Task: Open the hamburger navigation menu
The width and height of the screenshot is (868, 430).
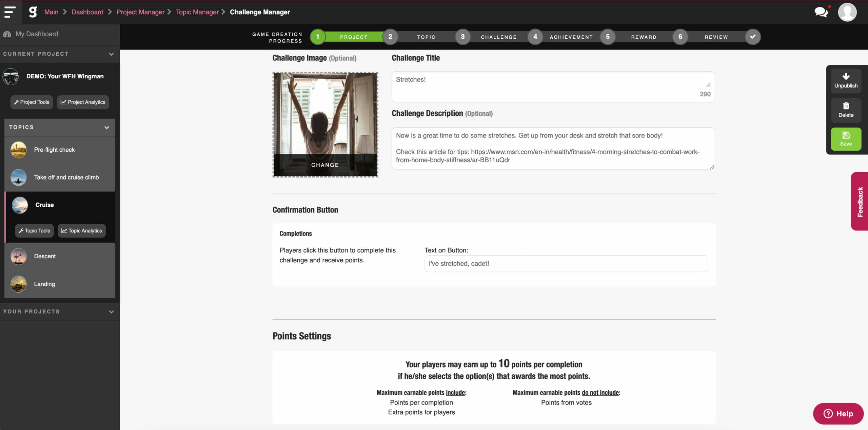Action: (x=10, y=12)
